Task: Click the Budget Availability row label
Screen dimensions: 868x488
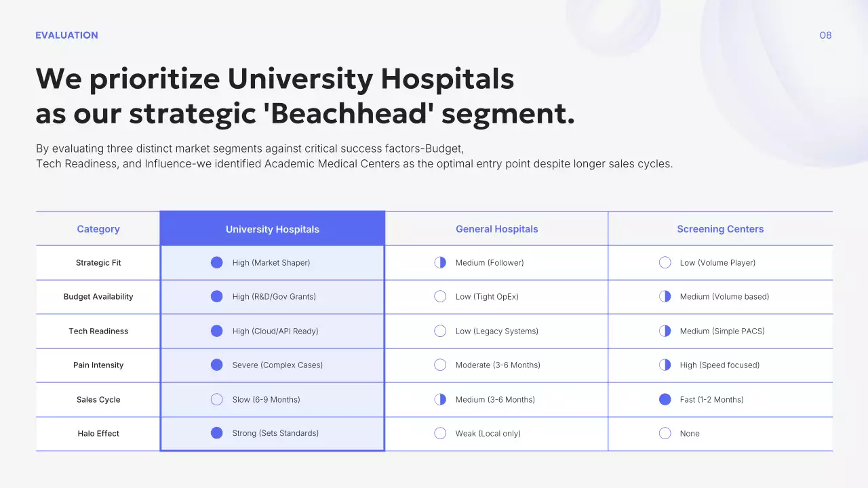Action: coord(98,296)
